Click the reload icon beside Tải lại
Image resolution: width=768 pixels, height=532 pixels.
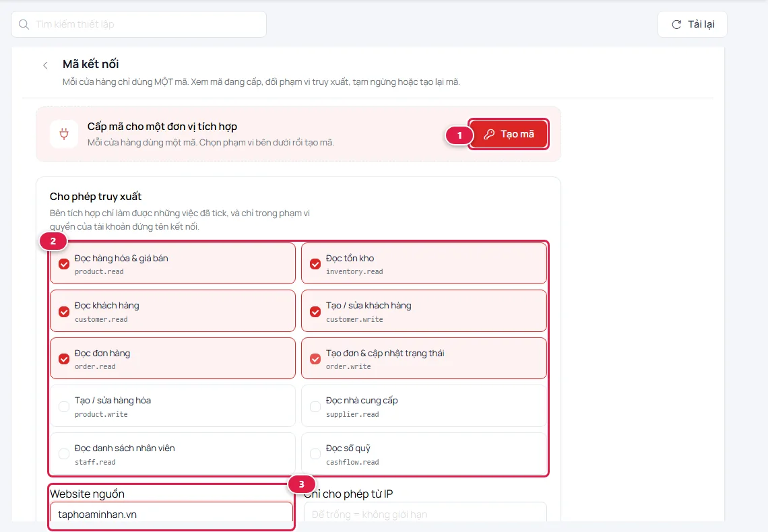(676, 24)
